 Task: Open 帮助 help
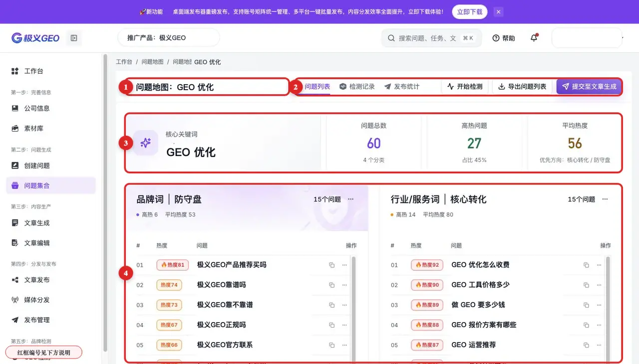point(504,38)
